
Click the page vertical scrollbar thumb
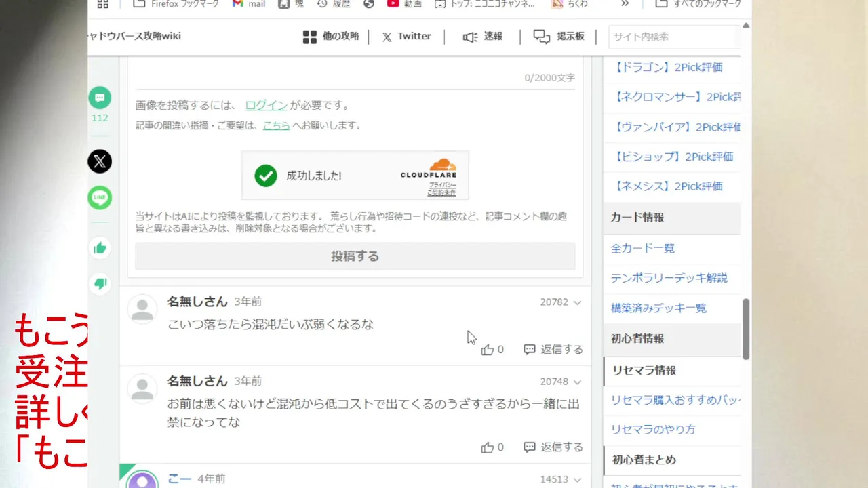pyautogui.click(x=746, y=329)
